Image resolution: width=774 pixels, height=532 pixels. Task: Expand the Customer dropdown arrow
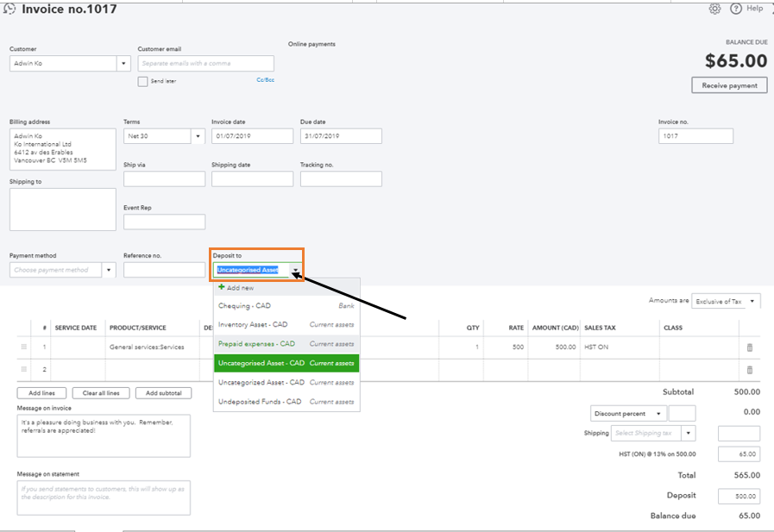tap(123, 64)
